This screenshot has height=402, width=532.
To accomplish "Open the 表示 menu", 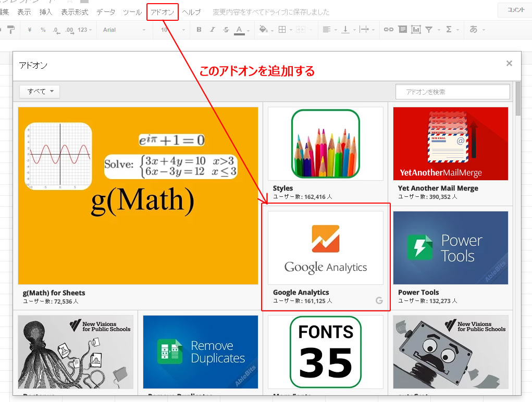I will (24, 12).
